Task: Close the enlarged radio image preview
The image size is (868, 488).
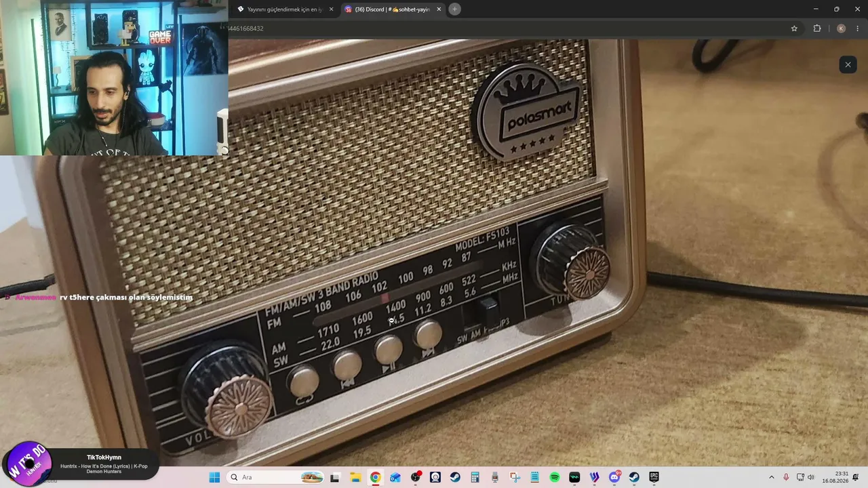Action: coord(848,64)
